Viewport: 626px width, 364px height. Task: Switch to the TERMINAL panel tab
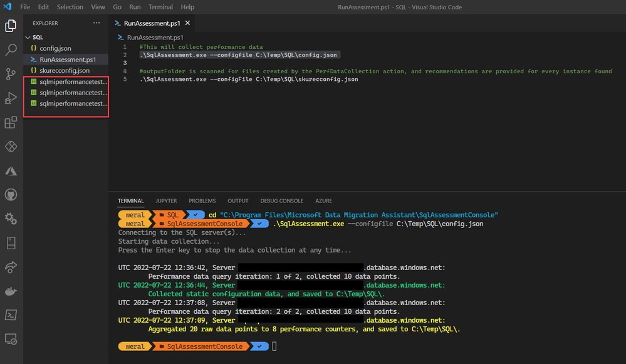click(130, 200)
